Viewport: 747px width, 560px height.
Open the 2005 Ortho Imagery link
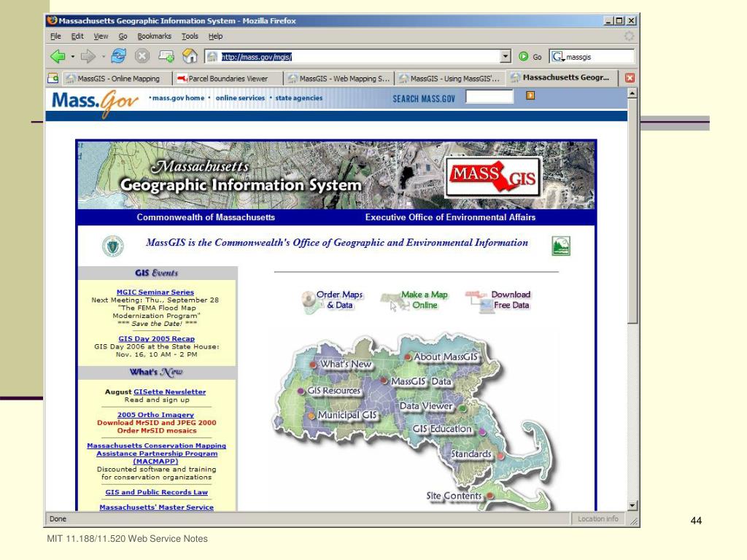pyautogui.click(x=156, y=415)
